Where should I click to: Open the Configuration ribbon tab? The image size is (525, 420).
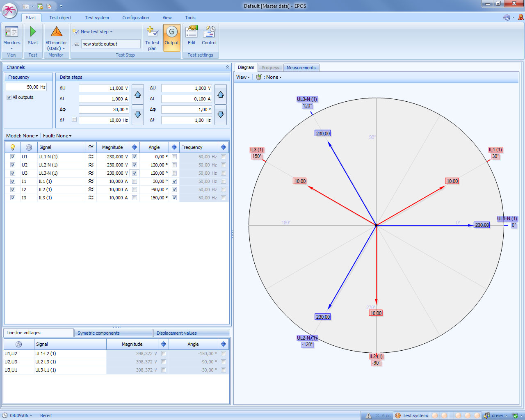point(136,18)
